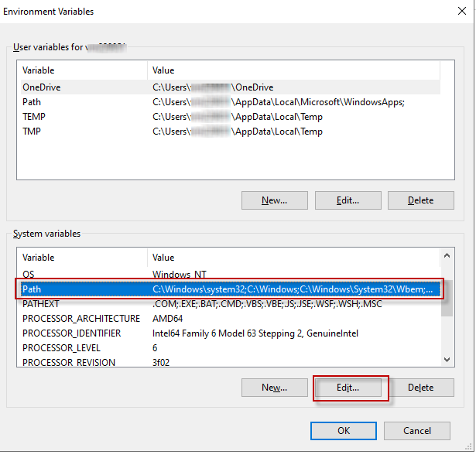Click the system variables Value column header
The height and width of the screenshot is (458, 476).
[293, 258]
